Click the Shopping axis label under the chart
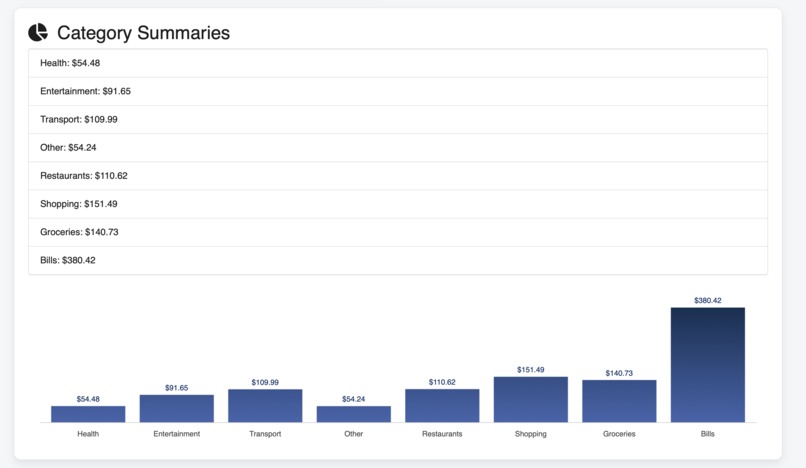The image size is (806, 468). pos(531,434)
